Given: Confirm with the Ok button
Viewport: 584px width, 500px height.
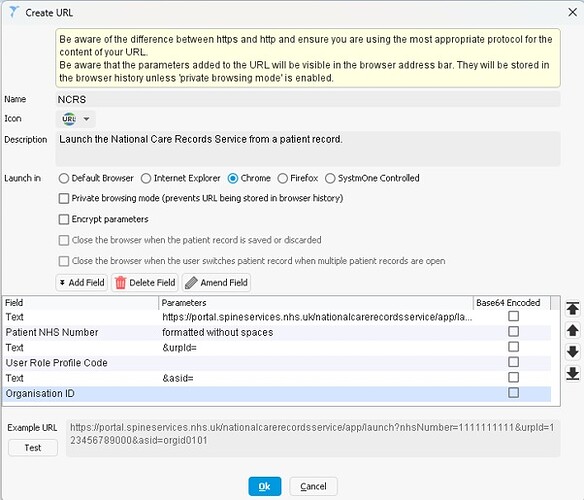Looking at the screenshot, I should [x=264, y=486].
